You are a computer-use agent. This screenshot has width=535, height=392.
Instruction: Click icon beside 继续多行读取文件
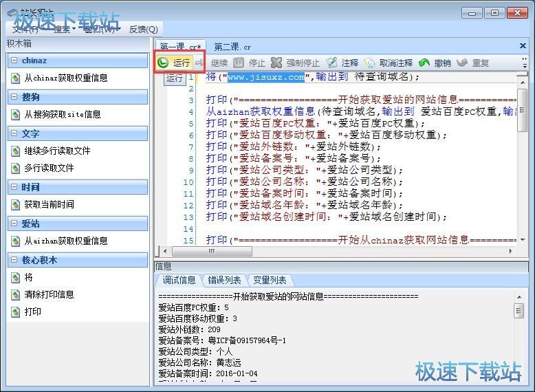coord(15,151)
